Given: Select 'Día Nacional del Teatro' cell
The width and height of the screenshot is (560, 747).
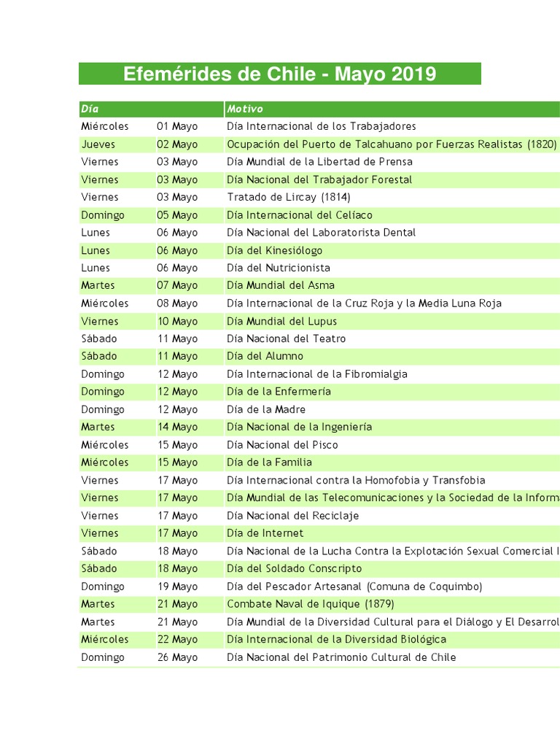Looking at the screenshot, I should 286,338.
